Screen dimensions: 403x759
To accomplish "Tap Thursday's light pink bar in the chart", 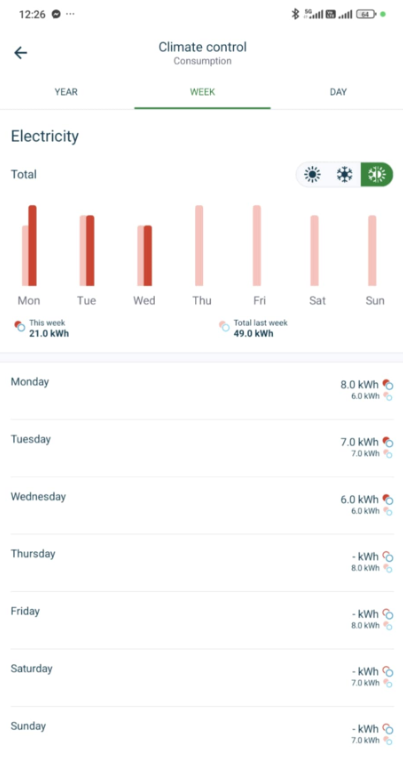I will pyautogui.click(x=199, y=245).
